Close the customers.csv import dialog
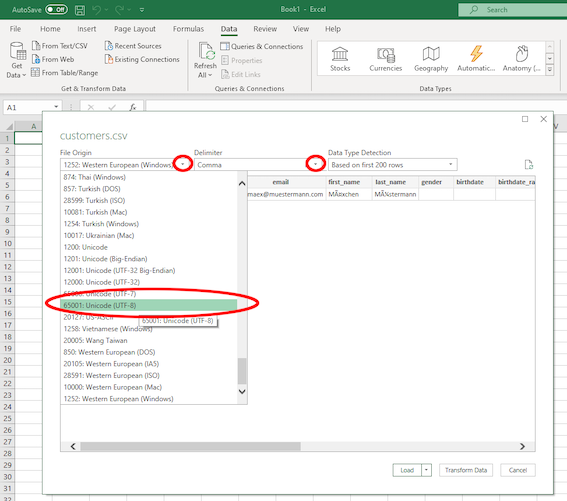The image size is (567, 501). click(543, 119)
